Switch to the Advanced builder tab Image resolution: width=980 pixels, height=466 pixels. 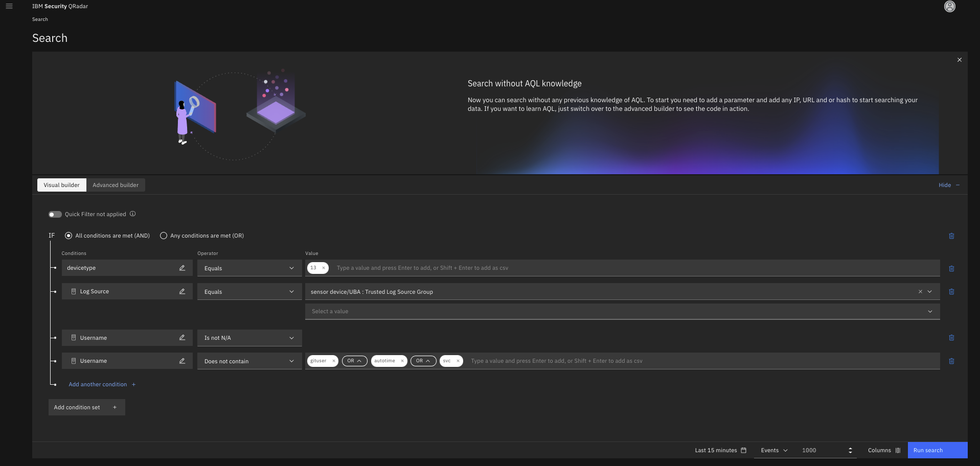[x=116, y=185]
